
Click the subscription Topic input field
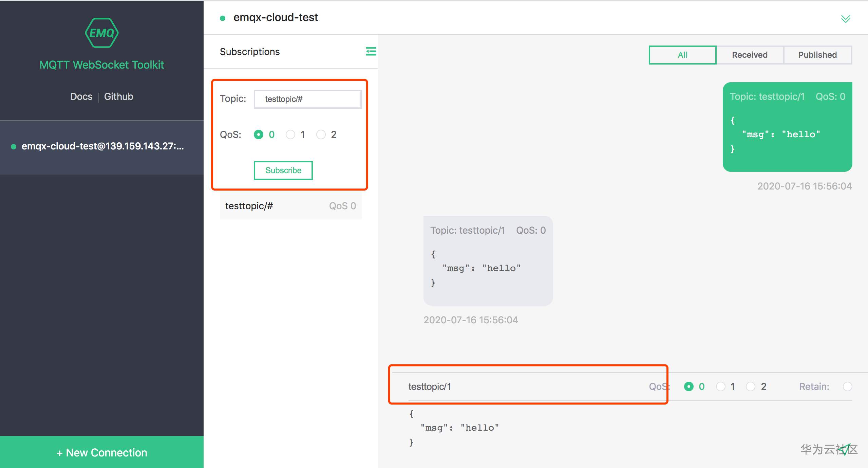[307, 99]
